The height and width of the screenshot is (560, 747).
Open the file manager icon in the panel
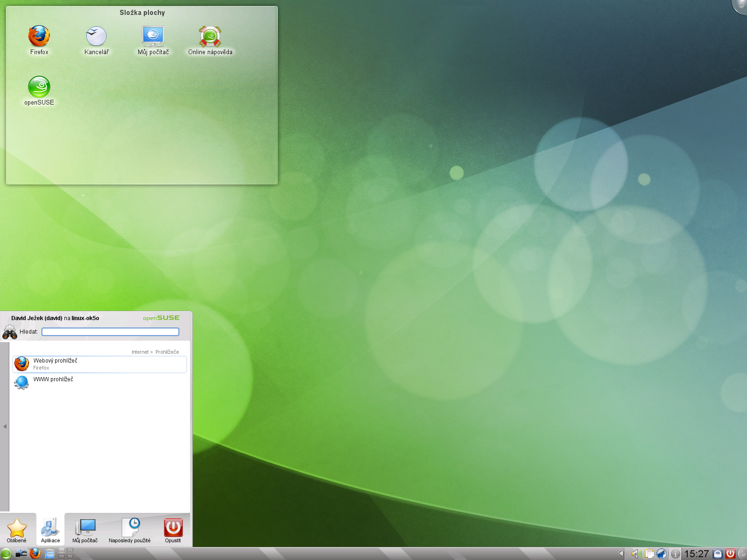coord(49,554)
